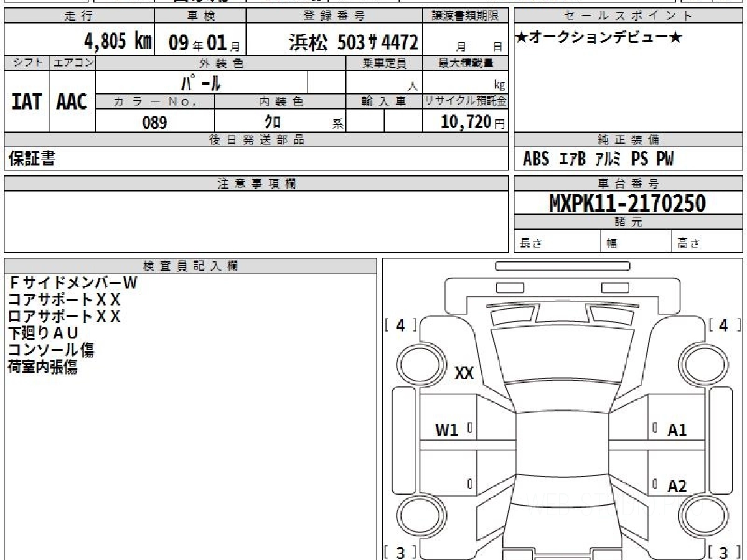Select the 保証書 entry under later-shipped parts

point(31,159)
